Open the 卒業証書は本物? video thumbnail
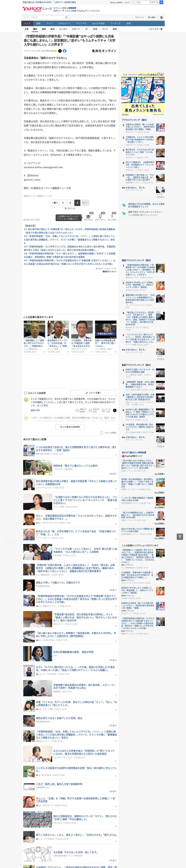This screenshot has height=868, width=186. (x=106, y=329)
